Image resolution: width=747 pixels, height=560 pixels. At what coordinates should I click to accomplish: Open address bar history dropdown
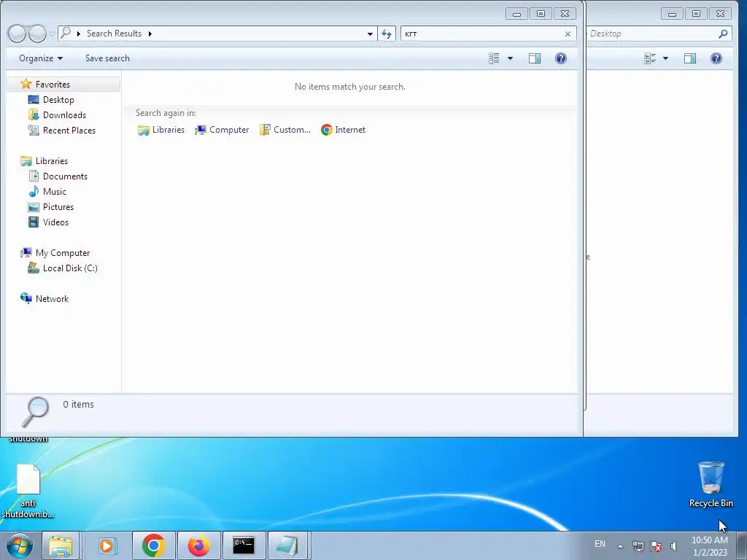pos(370,34)
